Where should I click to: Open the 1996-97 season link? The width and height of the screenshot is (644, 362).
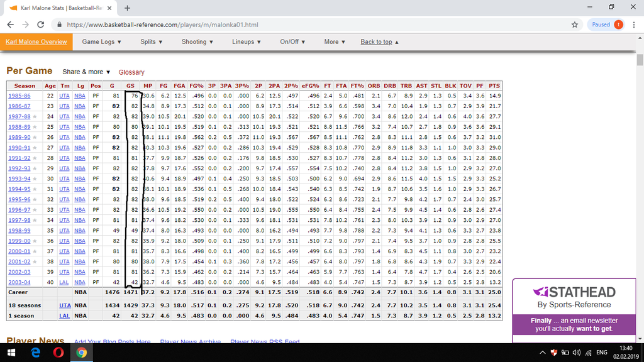19,210
